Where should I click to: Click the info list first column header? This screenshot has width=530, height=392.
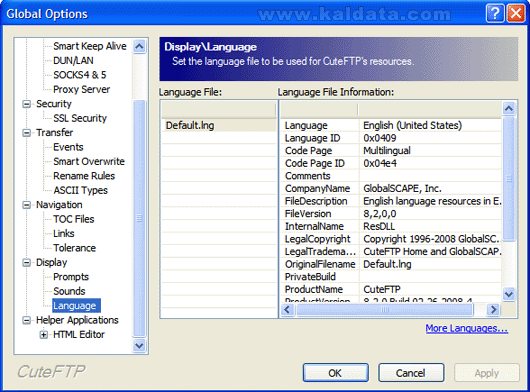(319, 109)
